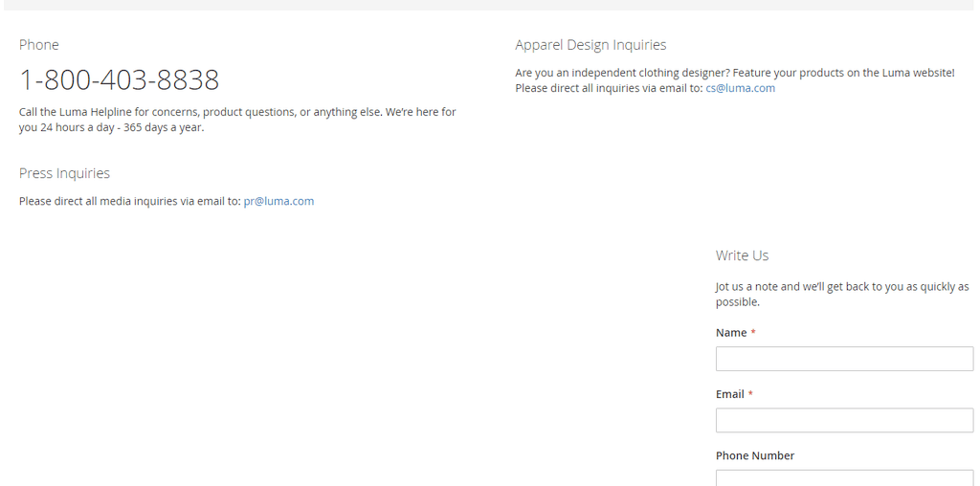Open the pr@luma.com email link

pyautogui.click(x=278, y=201)
